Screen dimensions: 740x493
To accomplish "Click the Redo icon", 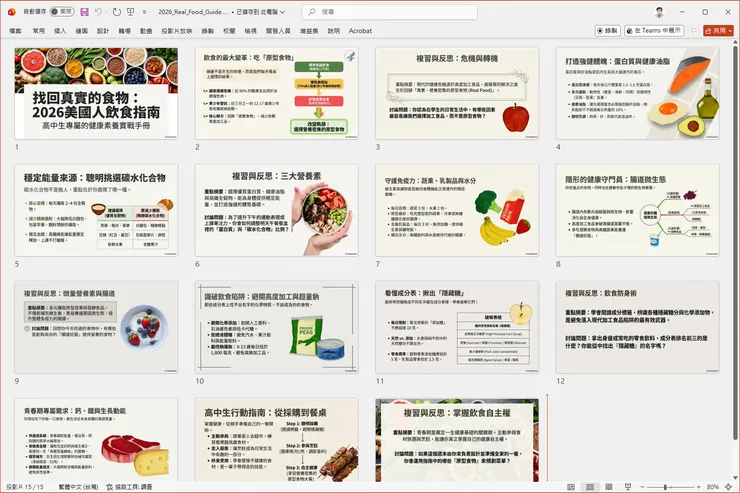I will pos(117,12).
